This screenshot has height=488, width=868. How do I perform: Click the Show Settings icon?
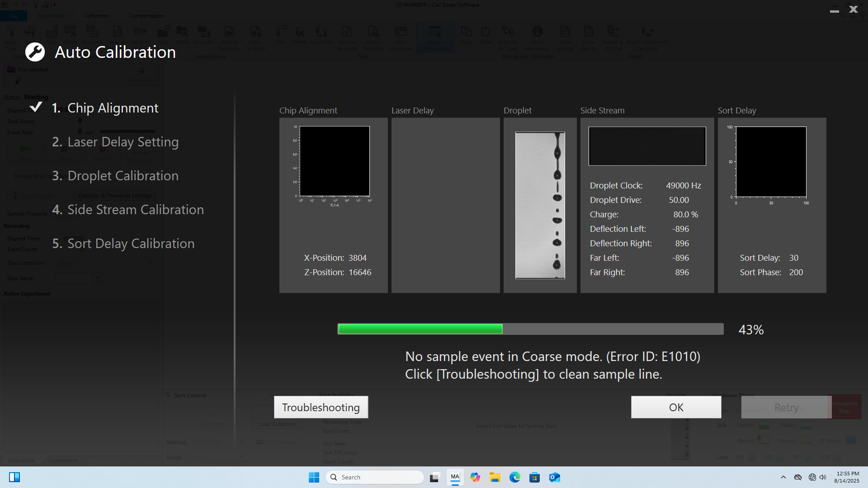(x=565, y=36)
